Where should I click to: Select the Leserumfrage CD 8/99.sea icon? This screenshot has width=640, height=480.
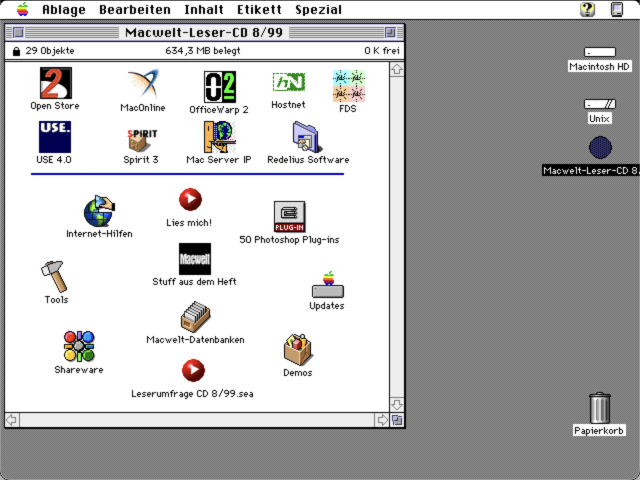[193, 371]
